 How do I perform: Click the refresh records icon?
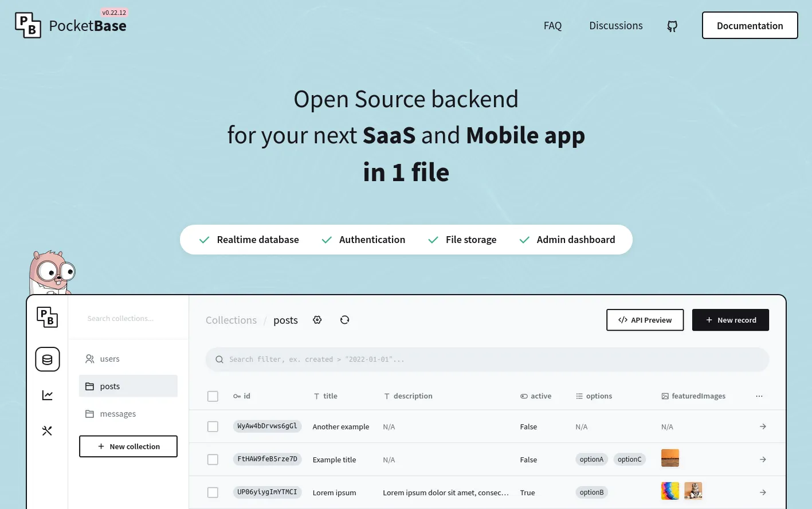pyautogui.click(x=344, y=320)
